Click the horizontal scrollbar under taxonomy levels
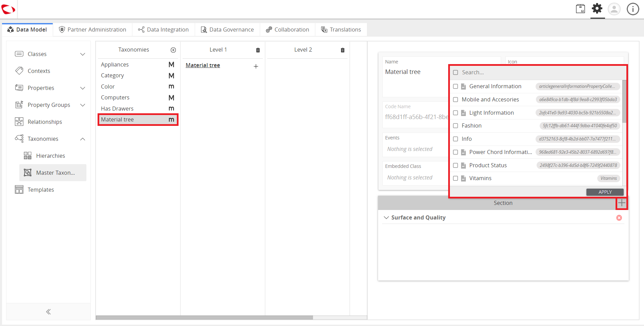 click(x=204, y=318)
